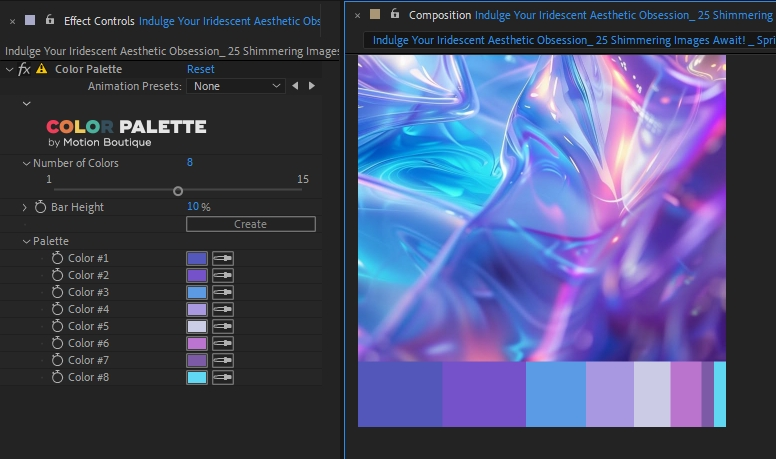776x459 pixels.
Task: Open the Color #3 color swatch
Action: tap(197, 292)
